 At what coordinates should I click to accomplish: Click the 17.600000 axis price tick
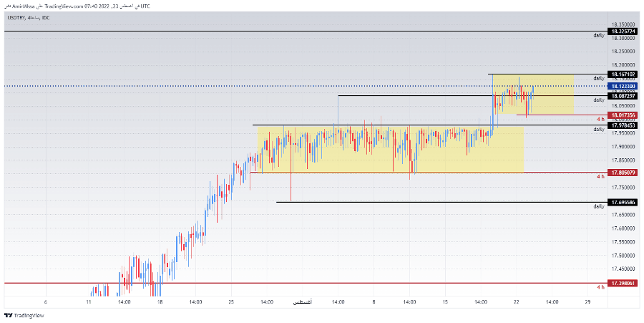(623, 228)
